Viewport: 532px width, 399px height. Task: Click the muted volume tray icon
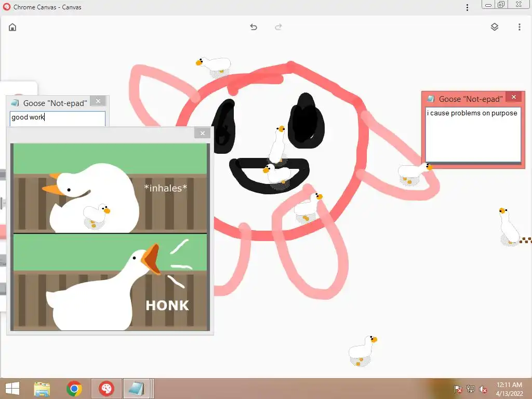pyautogui.click(x=483, y=389)
